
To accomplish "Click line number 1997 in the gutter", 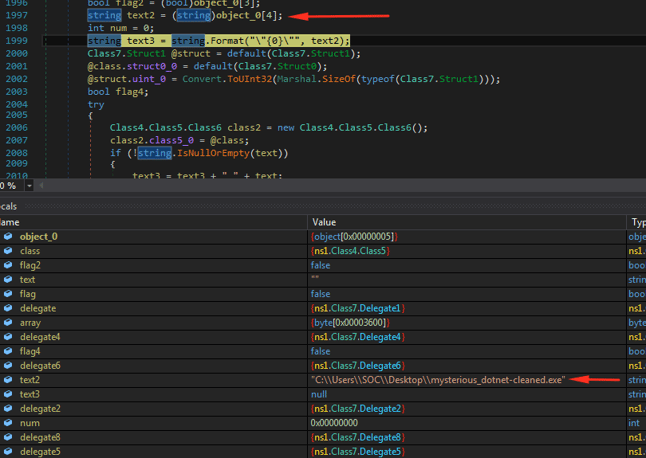I will tap(16, 16).
